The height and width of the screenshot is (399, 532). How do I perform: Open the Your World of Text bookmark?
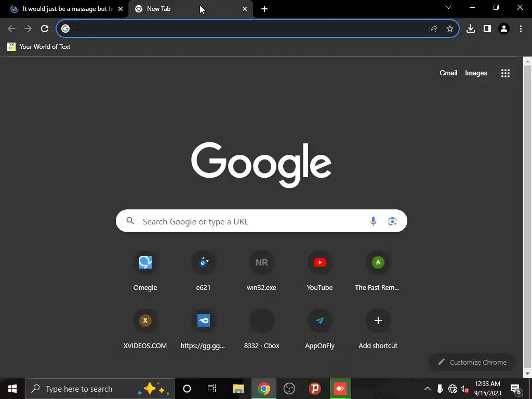coord(39,46)
